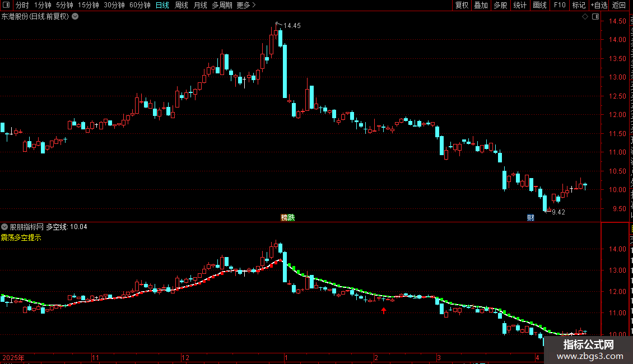This screenshot has height=364, width=633.
Task: Click the 14.00 indicator panel axis label
Action: [617, 249]
